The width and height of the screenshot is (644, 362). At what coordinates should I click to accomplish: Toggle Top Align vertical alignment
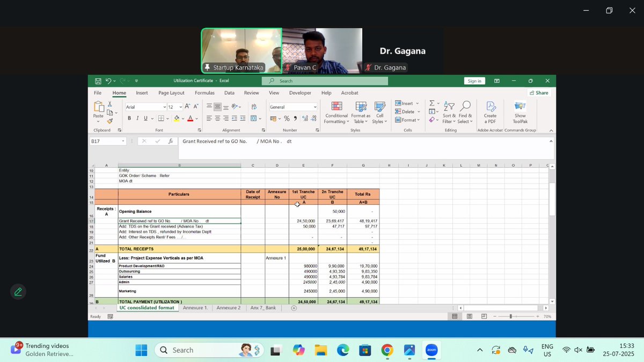tap(210, 107)
